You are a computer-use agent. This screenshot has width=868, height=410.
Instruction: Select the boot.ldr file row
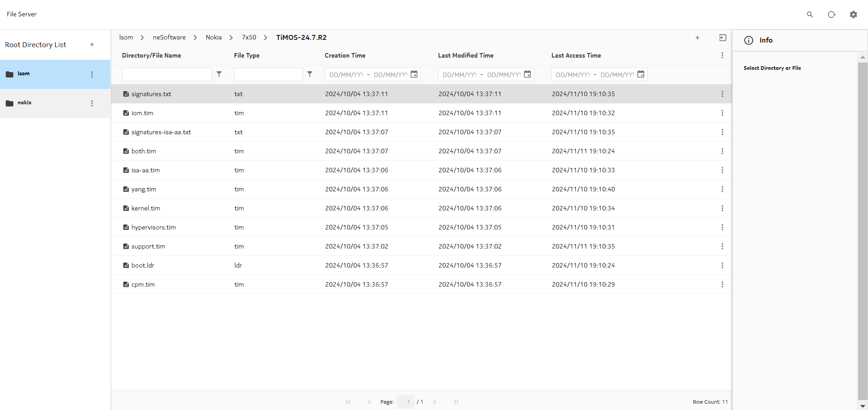coord(143,265)
